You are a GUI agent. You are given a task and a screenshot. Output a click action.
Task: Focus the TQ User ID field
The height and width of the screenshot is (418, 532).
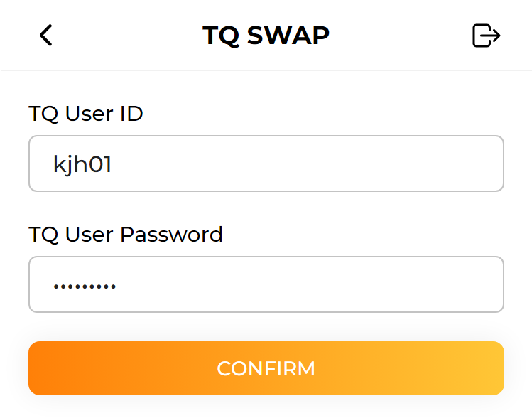coord(266,164)
